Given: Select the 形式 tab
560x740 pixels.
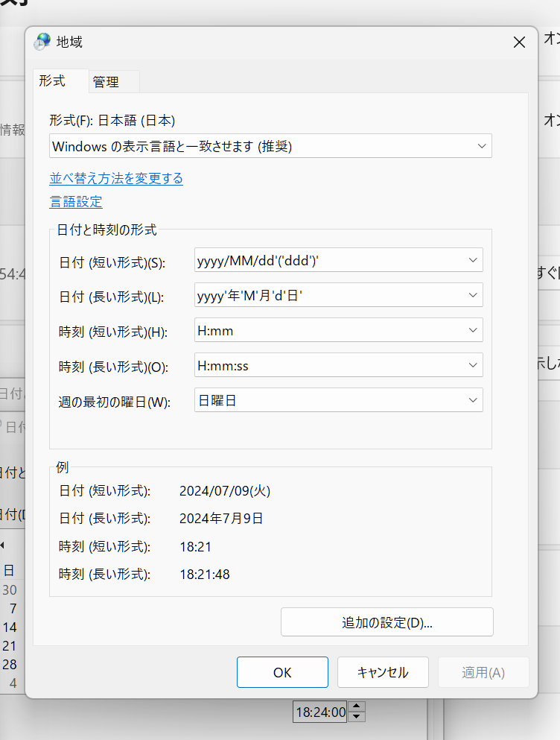Looking at the screenshot, I should 52,81.
